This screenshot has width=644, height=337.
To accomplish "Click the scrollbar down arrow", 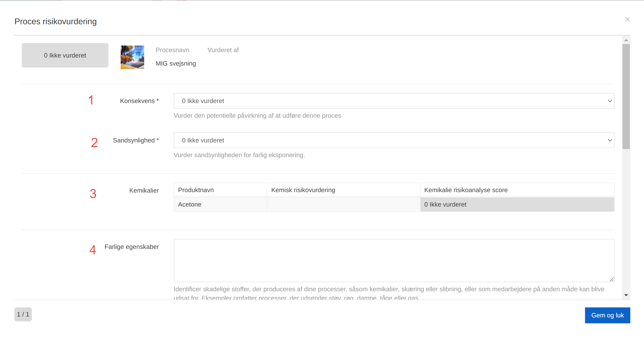I will point(626,295).
